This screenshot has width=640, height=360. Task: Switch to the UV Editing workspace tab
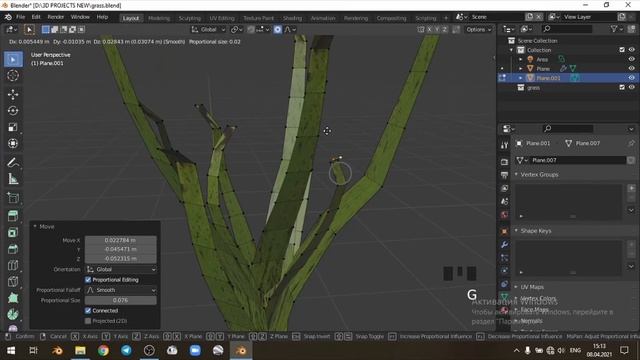[x=222, y=18]
